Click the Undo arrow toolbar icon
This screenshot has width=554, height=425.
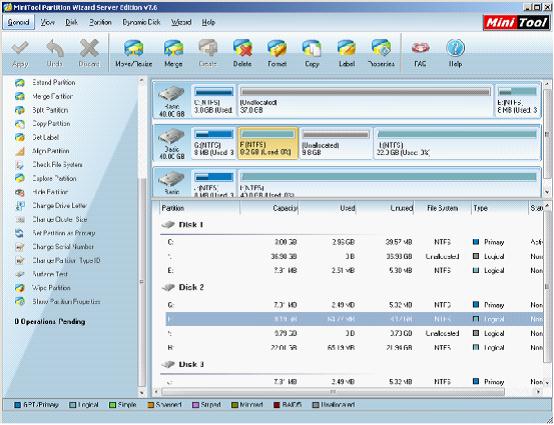[x=55, y=49]
